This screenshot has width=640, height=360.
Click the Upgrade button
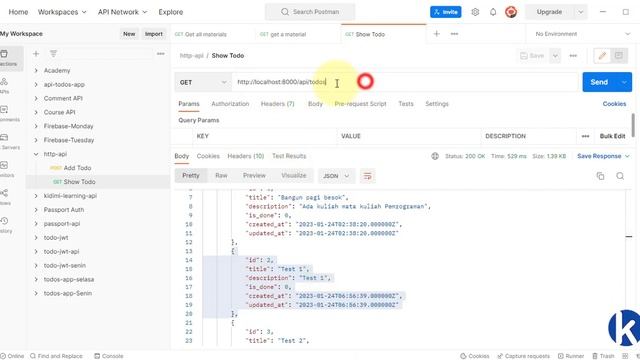(x=549, y=12)
